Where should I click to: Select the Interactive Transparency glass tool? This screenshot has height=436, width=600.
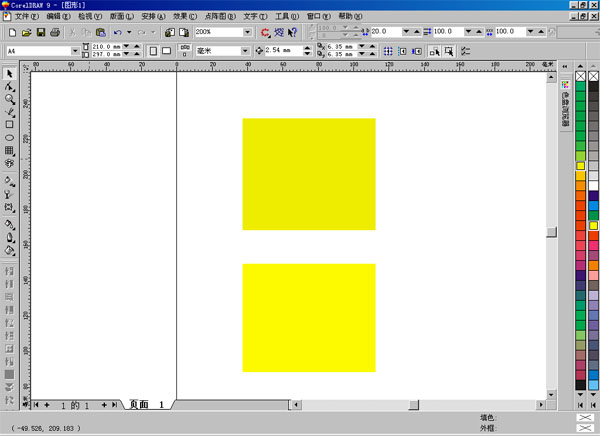tap(8, 194)
